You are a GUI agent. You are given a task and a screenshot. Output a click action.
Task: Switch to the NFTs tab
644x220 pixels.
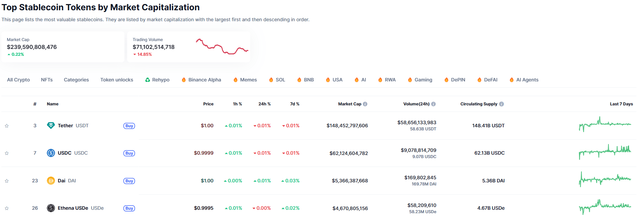tap(47, 80)
